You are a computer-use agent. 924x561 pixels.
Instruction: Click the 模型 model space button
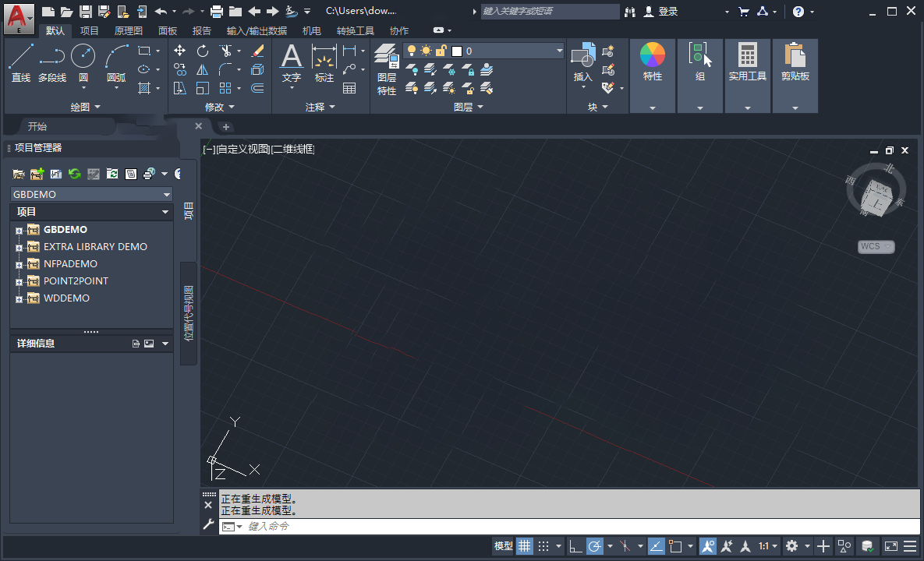coord(503,546)
